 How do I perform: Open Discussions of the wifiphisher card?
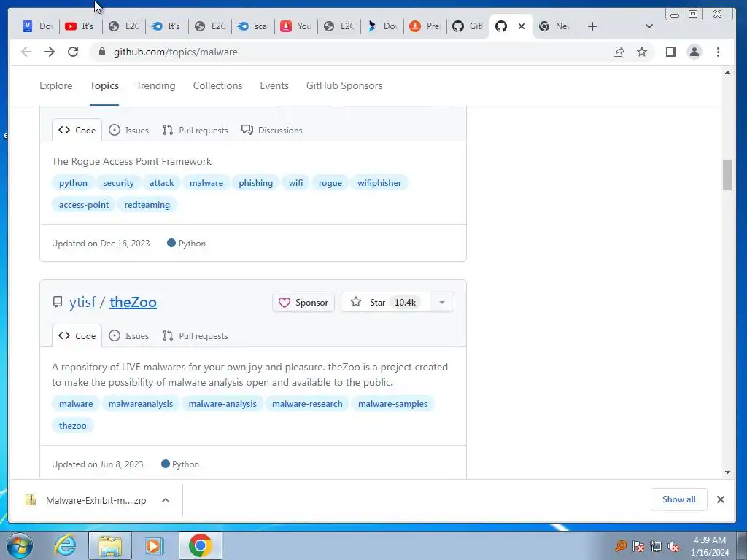271,130
